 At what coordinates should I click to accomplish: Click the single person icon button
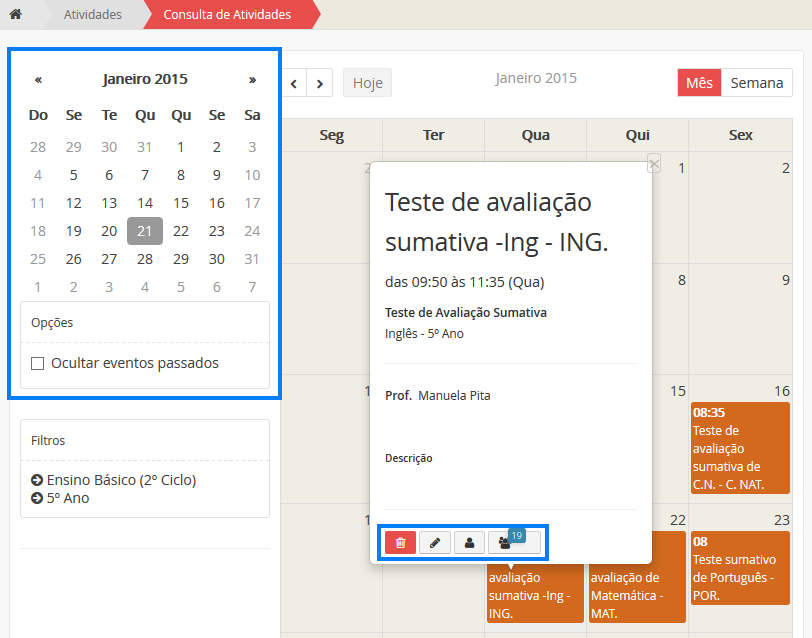tap(468, 542)
